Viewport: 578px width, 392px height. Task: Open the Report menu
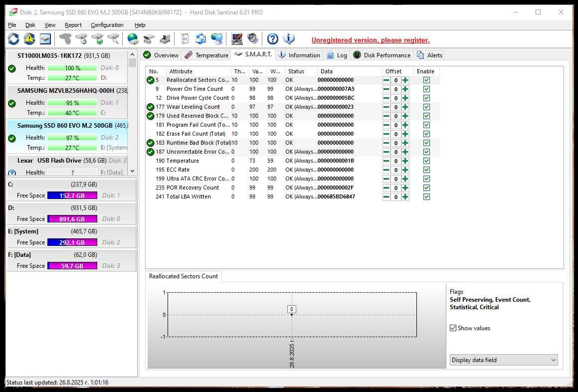(x=73, y=25)
